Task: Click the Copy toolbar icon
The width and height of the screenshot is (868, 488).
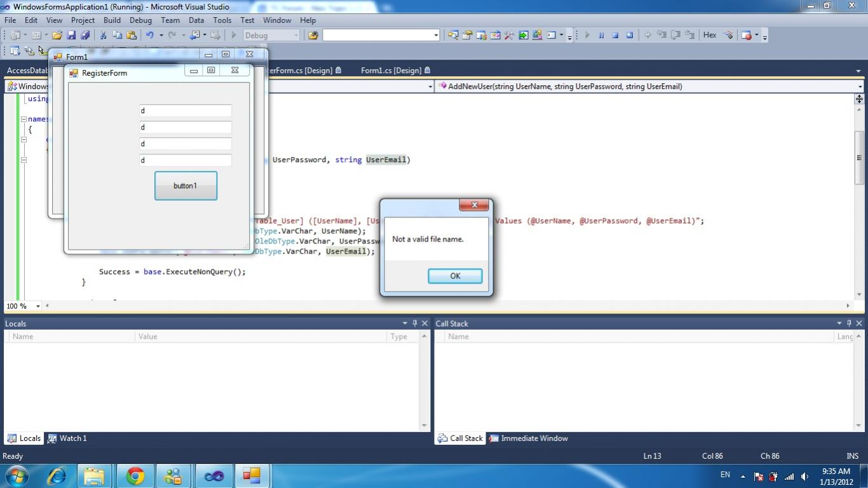Action: tap(117, 36)
